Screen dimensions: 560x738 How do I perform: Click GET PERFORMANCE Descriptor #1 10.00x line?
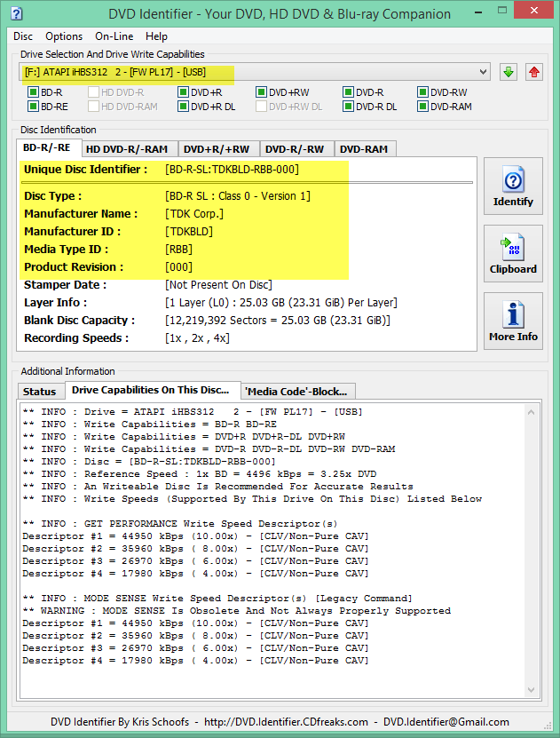click(x=195, y=536)
